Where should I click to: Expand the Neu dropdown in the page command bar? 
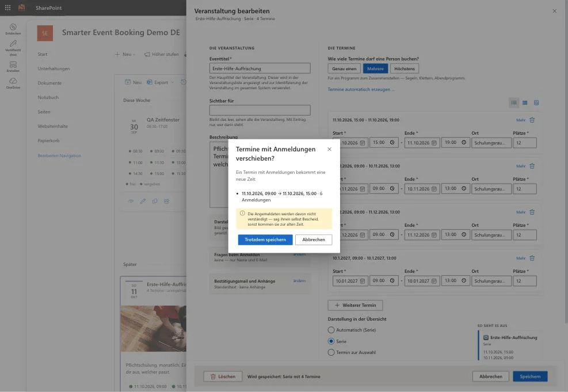[125, 54]
